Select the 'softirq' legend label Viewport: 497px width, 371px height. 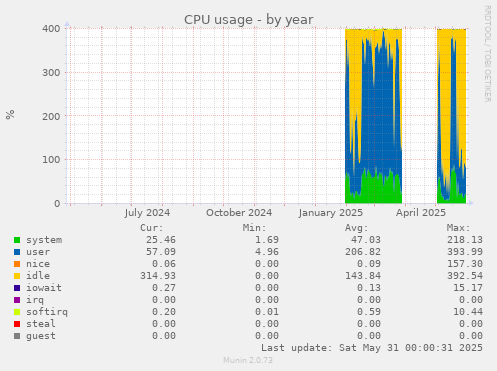[47, 312]
